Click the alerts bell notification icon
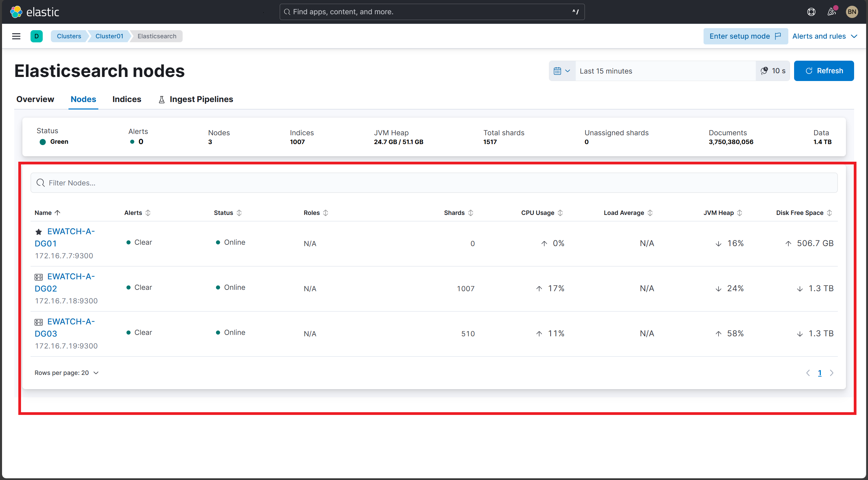Image resolution: width=868 pixels, height=480 pixels. 831,12
